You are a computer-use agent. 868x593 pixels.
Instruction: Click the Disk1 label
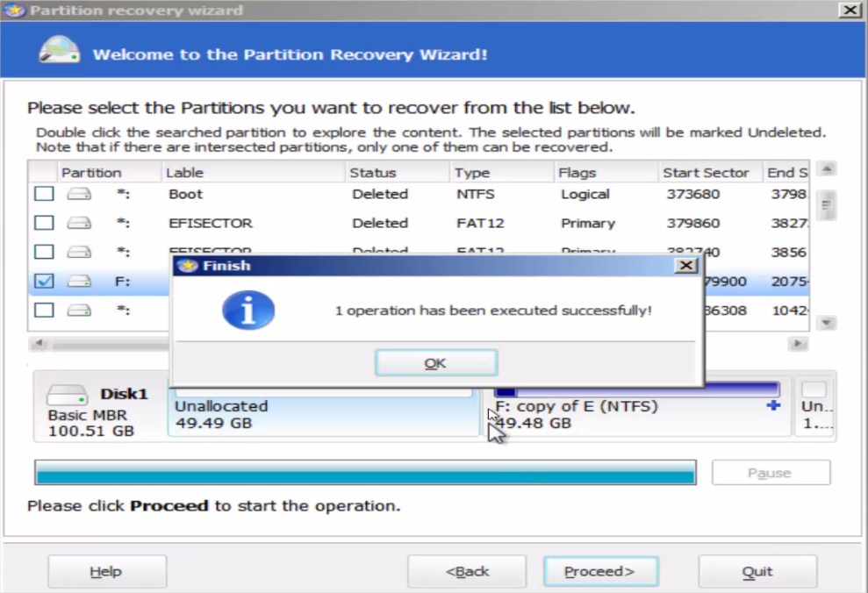tap(124, 394)
